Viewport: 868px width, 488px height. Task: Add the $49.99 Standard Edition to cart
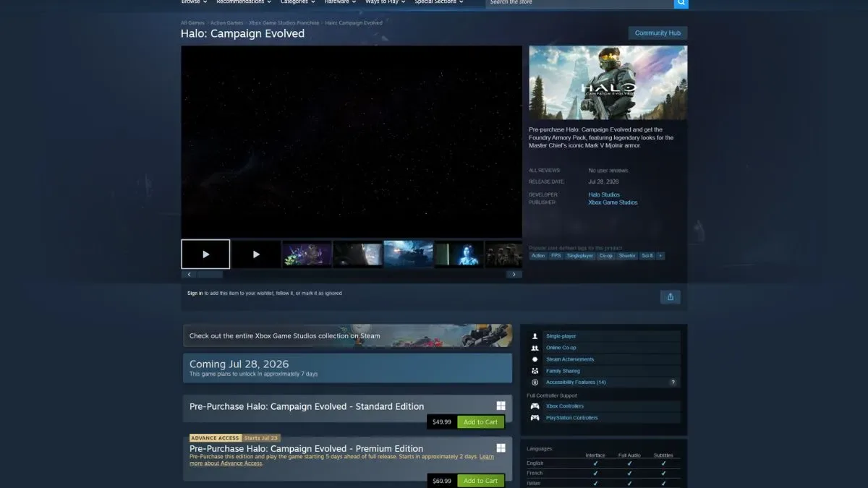click(480, 422)
